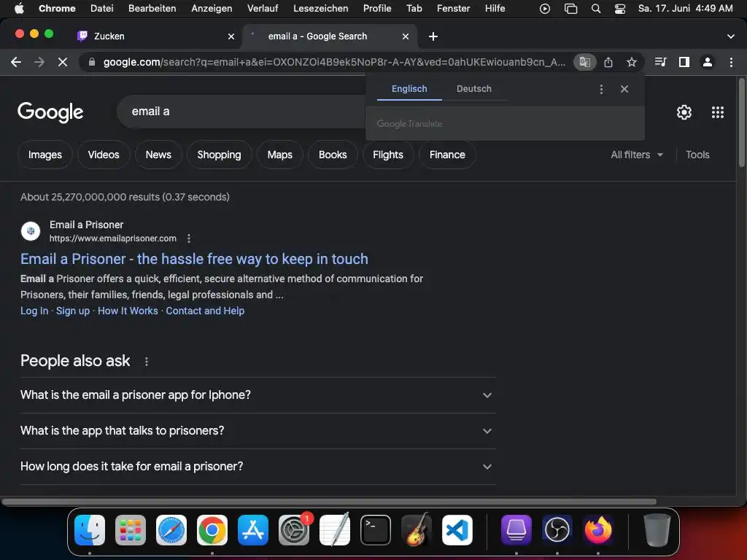Open more options for Email a Prisoner result

[189, 238]
